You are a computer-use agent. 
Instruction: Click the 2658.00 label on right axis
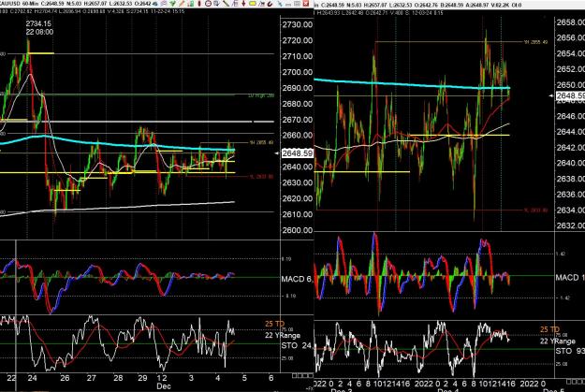(570, 22)
